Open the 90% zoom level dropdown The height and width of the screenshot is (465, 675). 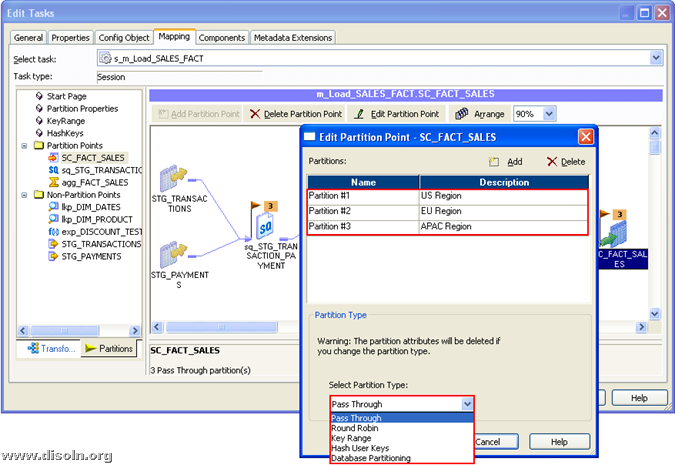click(x=549, y=114)
